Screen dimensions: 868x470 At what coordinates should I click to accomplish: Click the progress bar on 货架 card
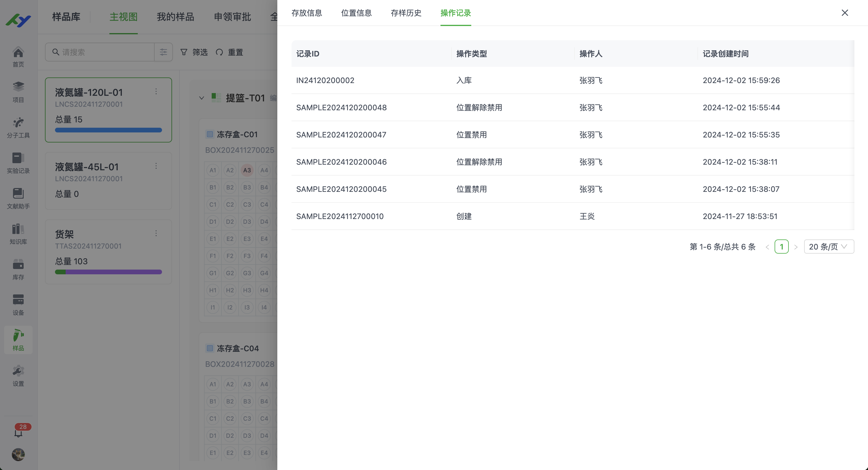coord(108,272)
